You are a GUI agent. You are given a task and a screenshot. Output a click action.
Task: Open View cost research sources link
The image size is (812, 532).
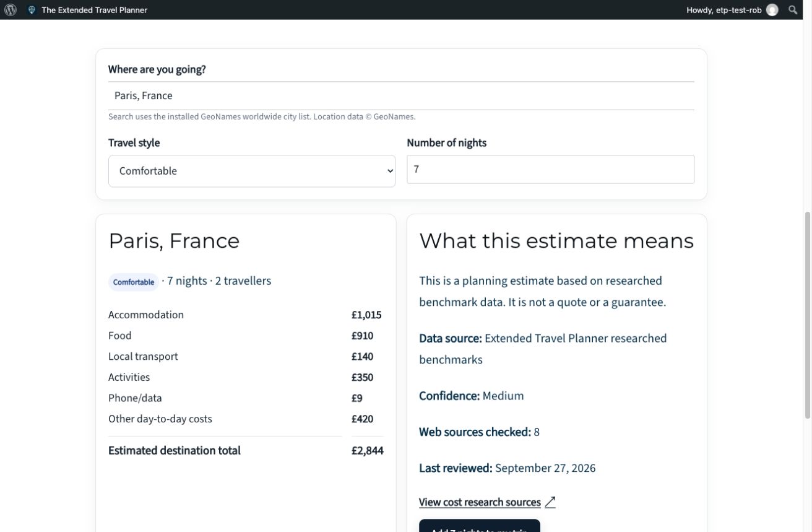coord(480,502)
